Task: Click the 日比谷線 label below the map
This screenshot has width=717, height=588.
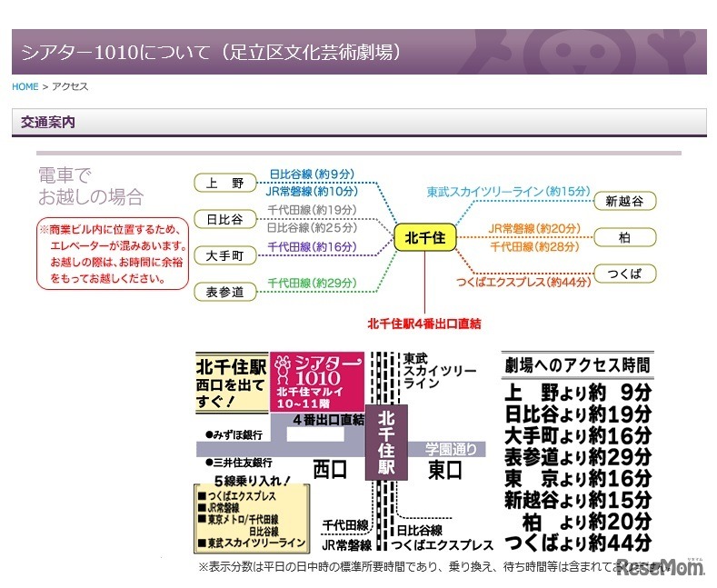Action: 420,531
